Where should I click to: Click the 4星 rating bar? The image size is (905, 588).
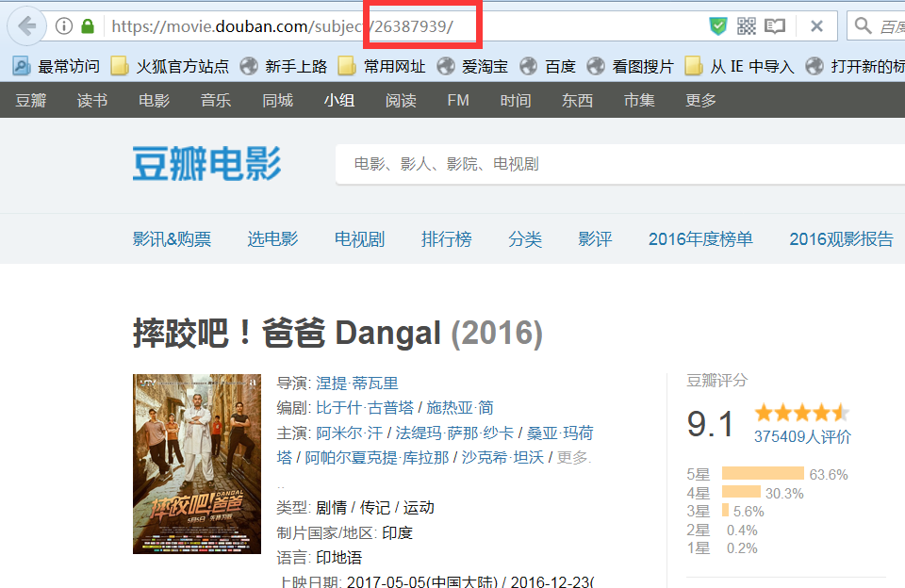tap(741, 492)
